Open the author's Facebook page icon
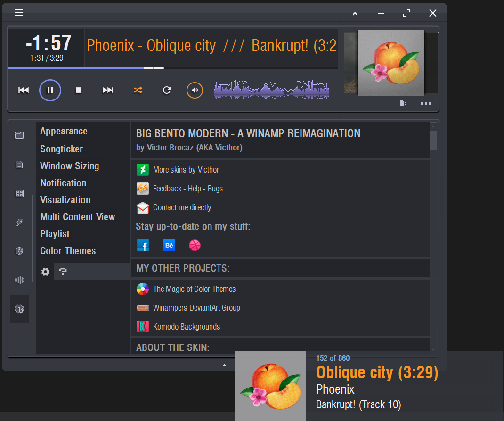Image resolution: width=504 pixels, height=421 pixels. [x=143, y=246]
